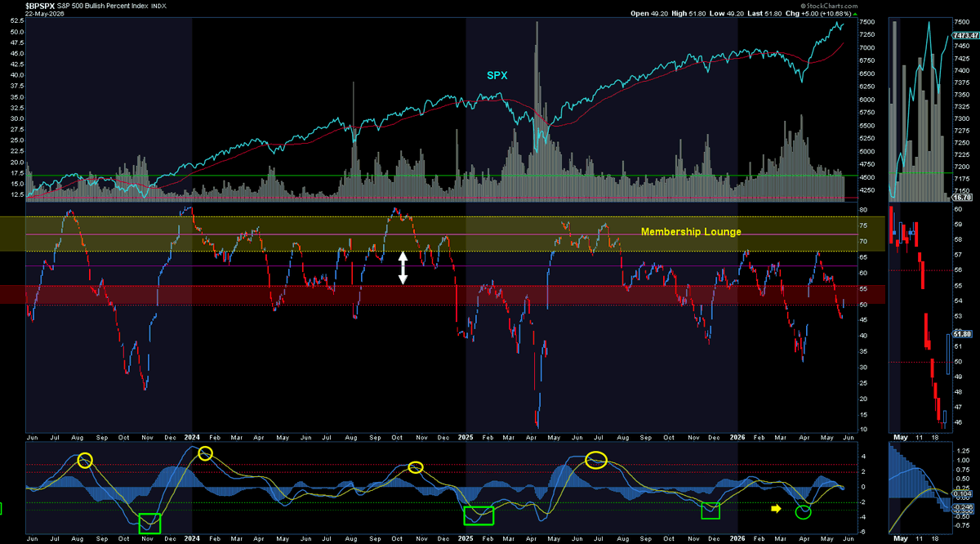This screenshot has width=980, height=544.
Task: Click the 51.80 price tag in zoom panel
Action: [963, 334]
